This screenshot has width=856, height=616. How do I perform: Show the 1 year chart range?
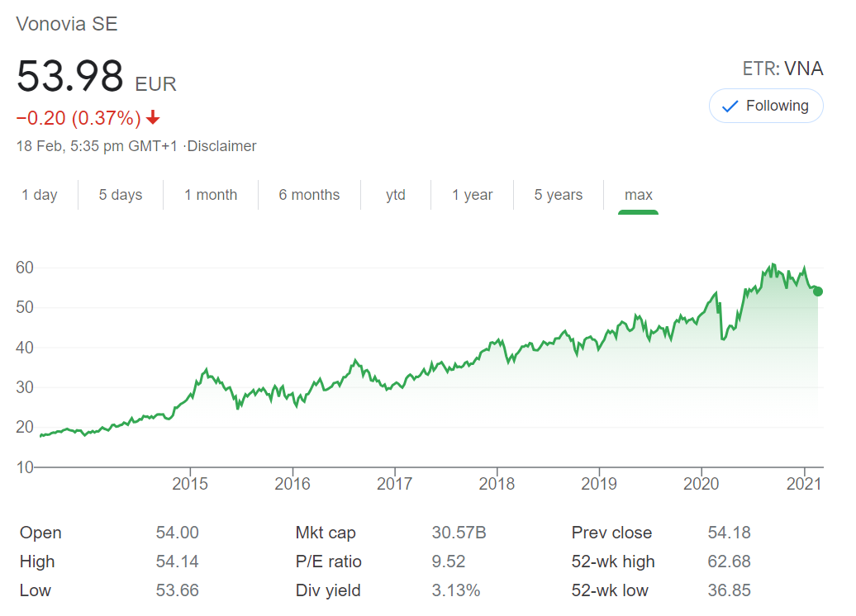pos(473,195)
